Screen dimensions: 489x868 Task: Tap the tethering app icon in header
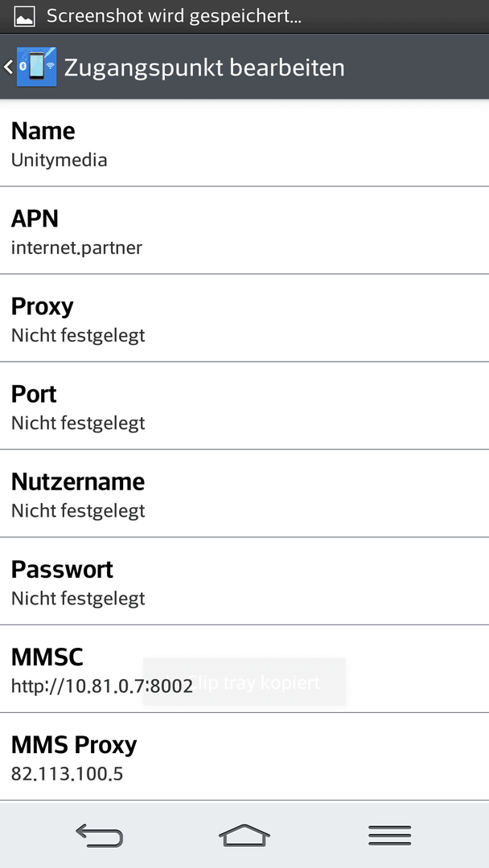36,67
